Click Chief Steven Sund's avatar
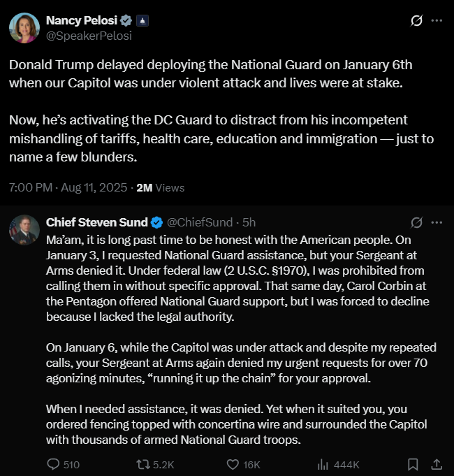The width and height of the screenshot is (454, 476). pyautogui.click(x=24, y=229)
